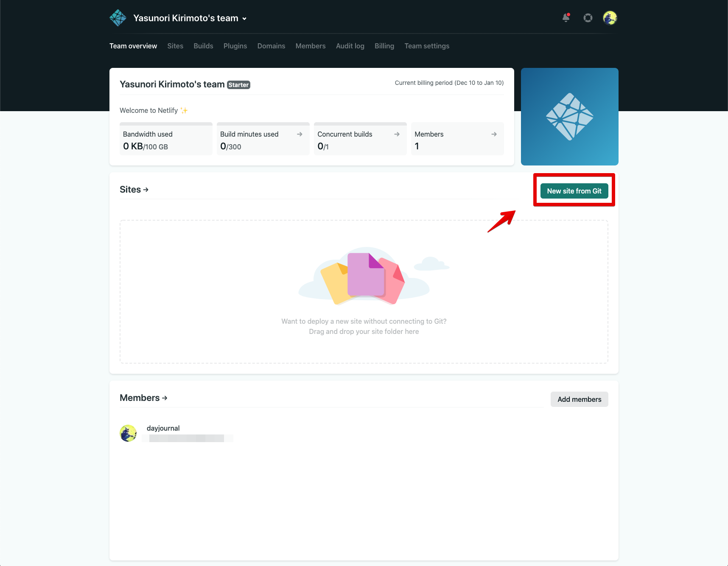Open the Members count card
The image size is (728, 566).
point(457,139)
